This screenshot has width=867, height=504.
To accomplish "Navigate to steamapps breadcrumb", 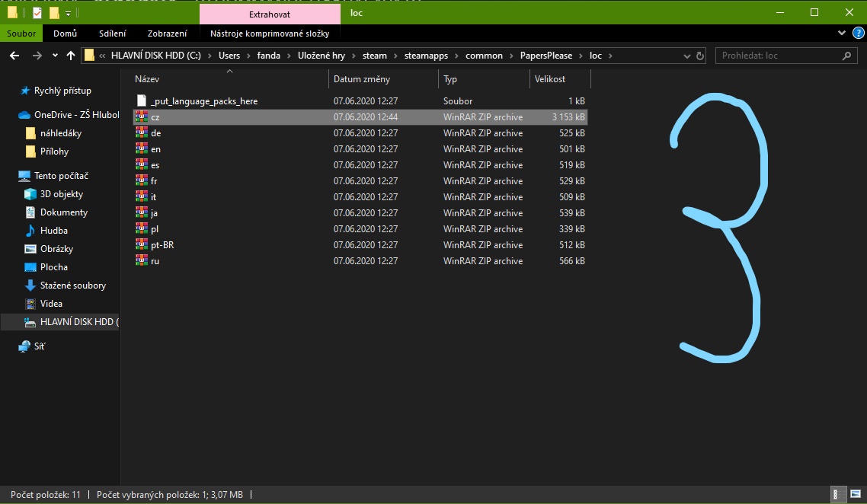I will tap(426, 56).
